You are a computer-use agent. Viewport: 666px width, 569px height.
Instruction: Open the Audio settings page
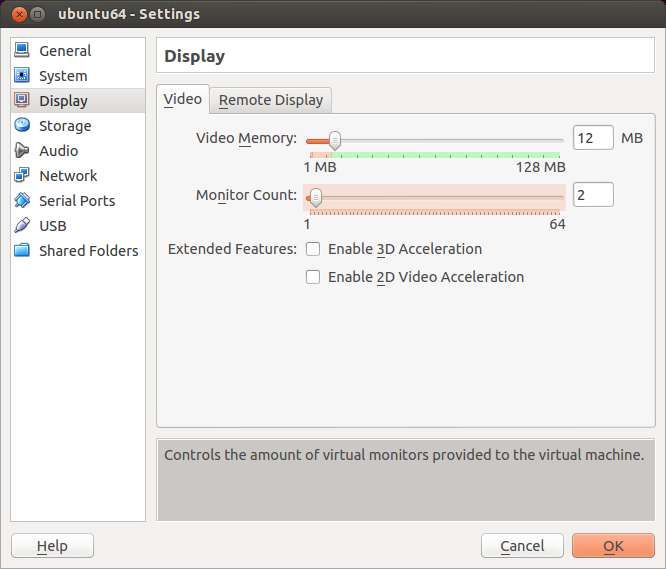[x=78, y=151]
